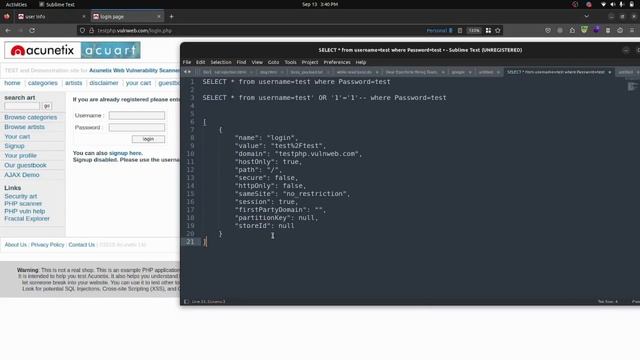Viewport: 640px width, 360px height.
Task: Follow the 'signup here' link
Action: pyautogui.click(x=126, y=153)
